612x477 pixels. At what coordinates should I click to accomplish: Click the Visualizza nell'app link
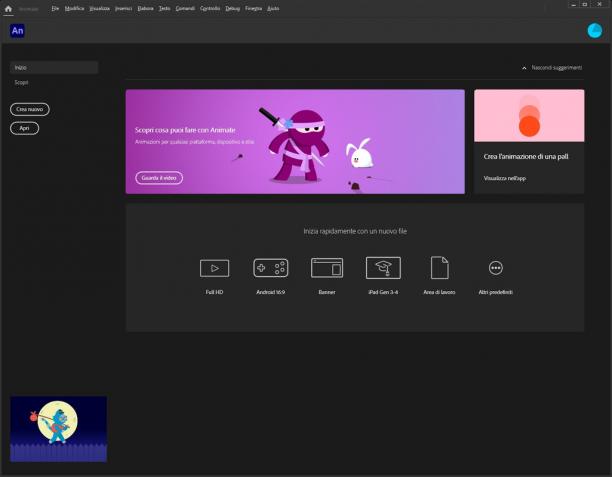pos(505,178)
